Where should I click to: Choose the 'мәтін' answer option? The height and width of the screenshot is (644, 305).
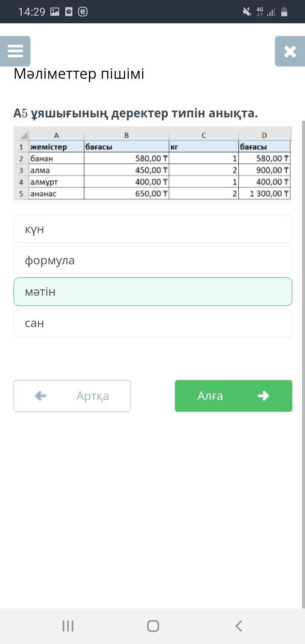152,291
